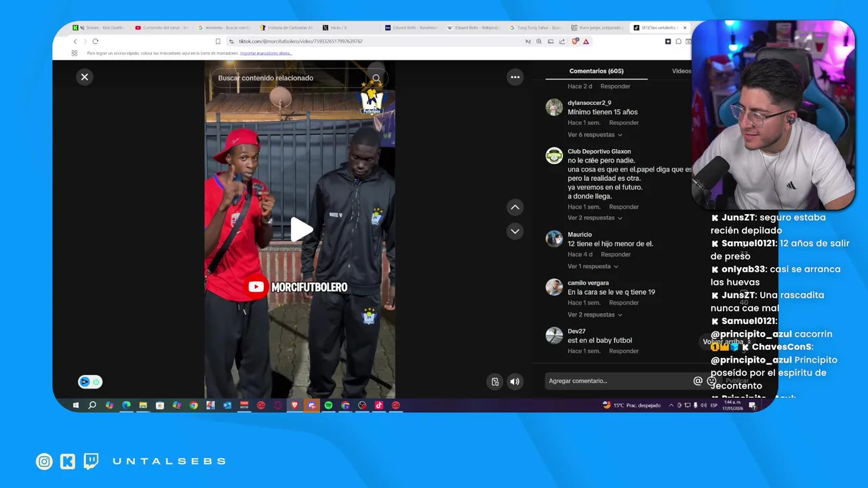The width and height of the screenshot is (868, 488).
Task: Expand Ver 2 respuestas under Club Deportivo Glaxon
Action: click(x=595, y=218)
